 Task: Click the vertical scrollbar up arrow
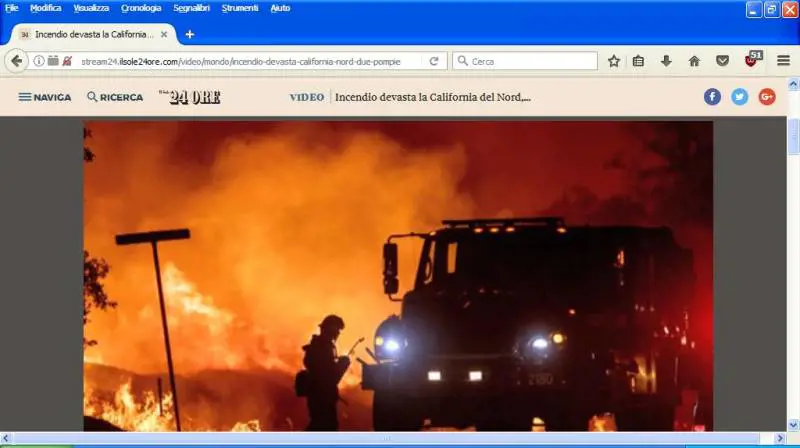pos(793,84)
